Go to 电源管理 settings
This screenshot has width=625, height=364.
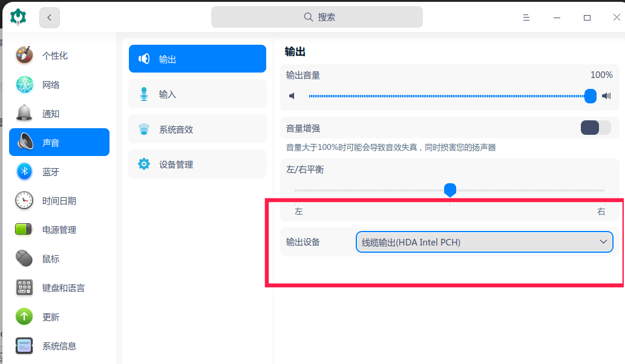59,230
